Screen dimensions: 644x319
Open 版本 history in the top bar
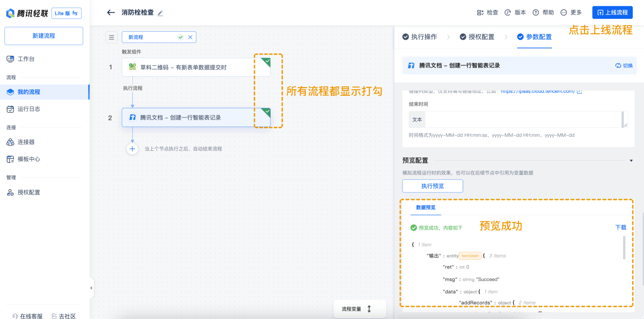[x=515, y=13]
